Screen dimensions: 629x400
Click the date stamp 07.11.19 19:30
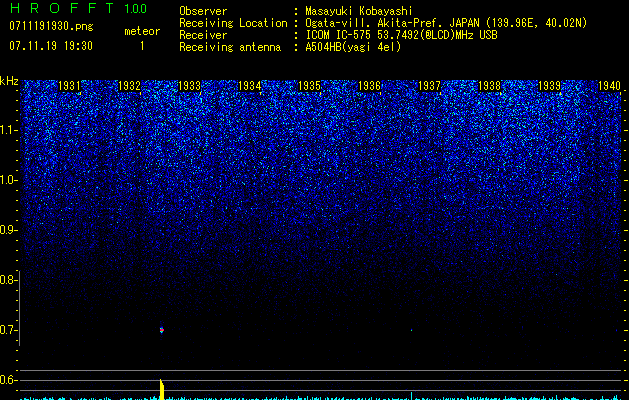point(51,46)
